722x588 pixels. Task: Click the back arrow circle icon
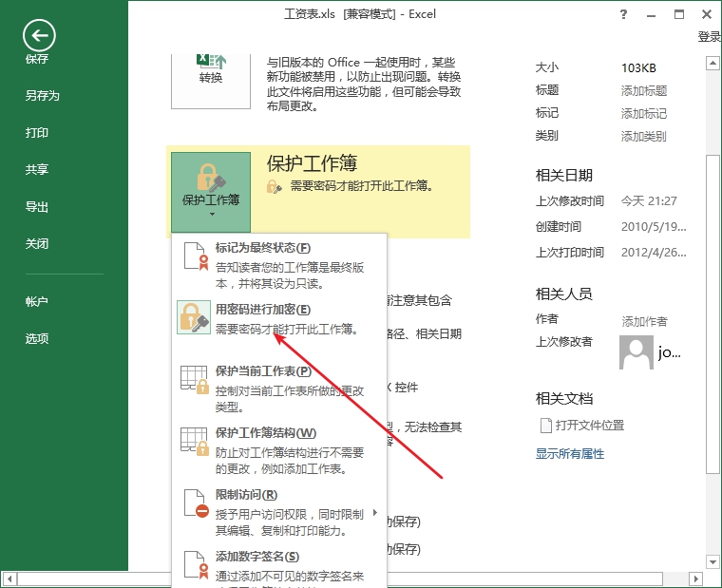coord(39,35)
